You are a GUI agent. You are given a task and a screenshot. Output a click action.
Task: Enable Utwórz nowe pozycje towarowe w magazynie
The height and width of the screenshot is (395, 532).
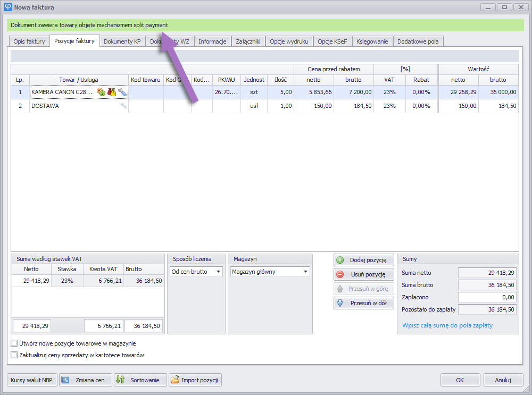14,343
